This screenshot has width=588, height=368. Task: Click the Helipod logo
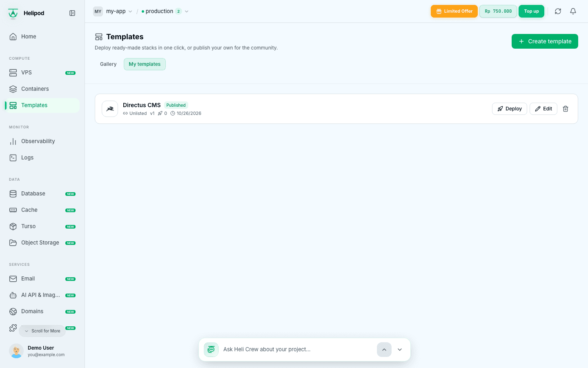(13, 13)
